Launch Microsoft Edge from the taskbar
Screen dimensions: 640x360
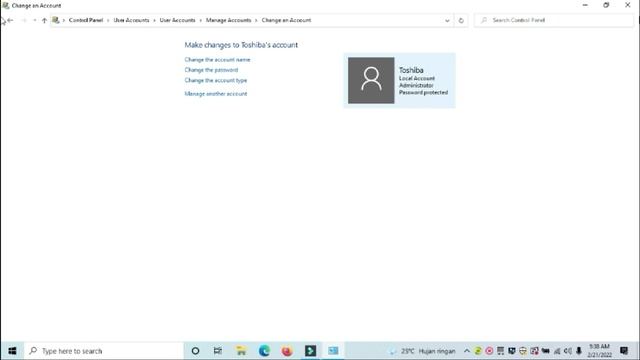click(264, 351)
